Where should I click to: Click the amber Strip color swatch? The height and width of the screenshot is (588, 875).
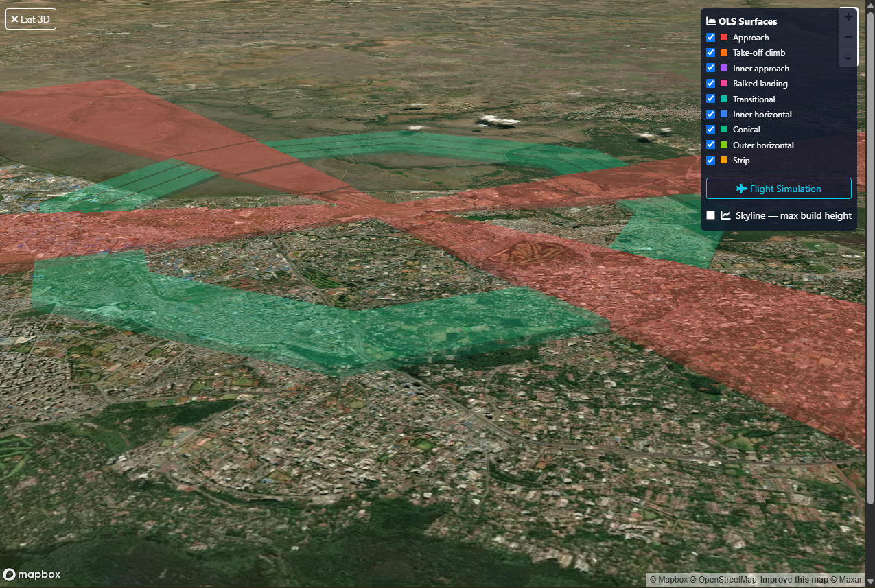724,160
